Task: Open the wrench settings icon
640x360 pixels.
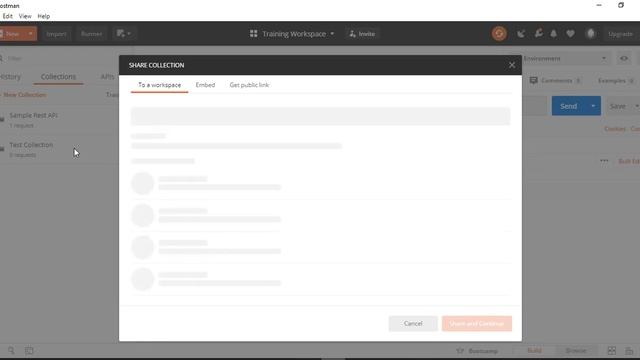Action: (539, 33)
